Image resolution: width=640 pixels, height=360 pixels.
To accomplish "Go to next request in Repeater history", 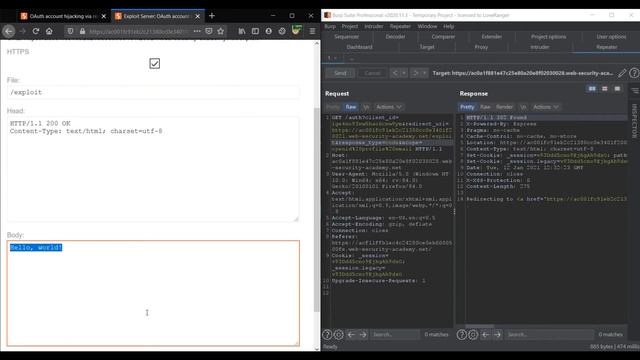I will pos(416,73).
